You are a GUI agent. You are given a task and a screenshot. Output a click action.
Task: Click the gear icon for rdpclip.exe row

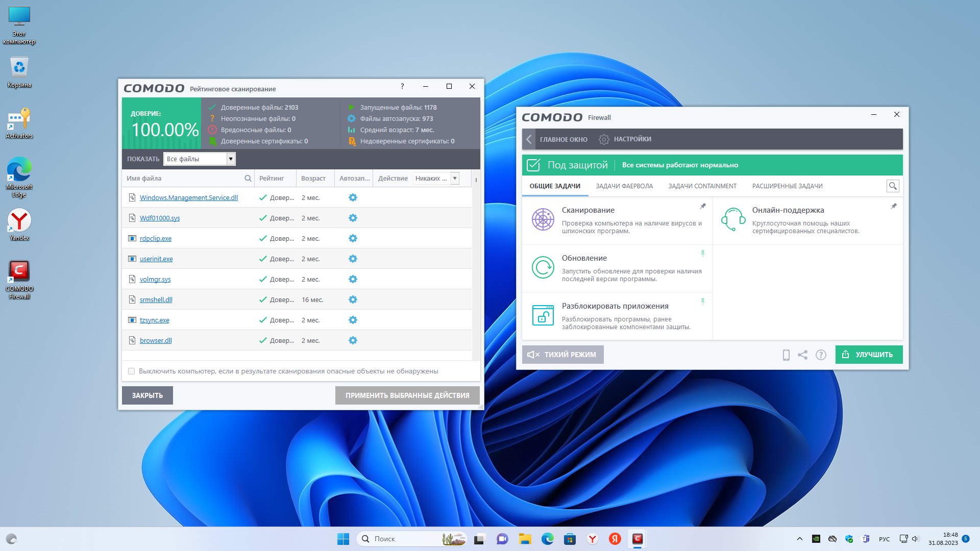(x=353, y=238)
